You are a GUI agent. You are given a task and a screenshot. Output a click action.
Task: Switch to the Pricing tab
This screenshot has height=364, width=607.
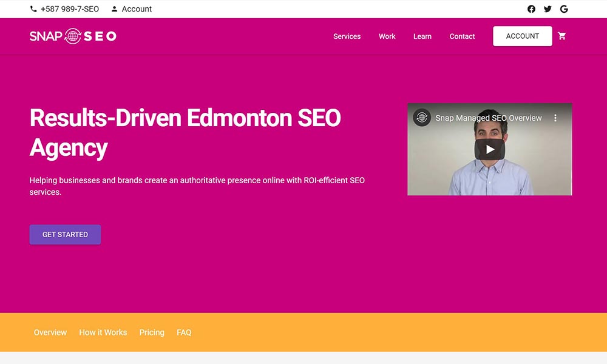point(152,332)
